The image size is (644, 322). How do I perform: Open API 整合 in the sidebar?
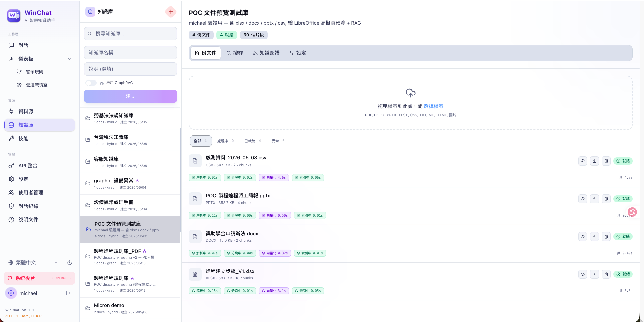coord(39,166)
